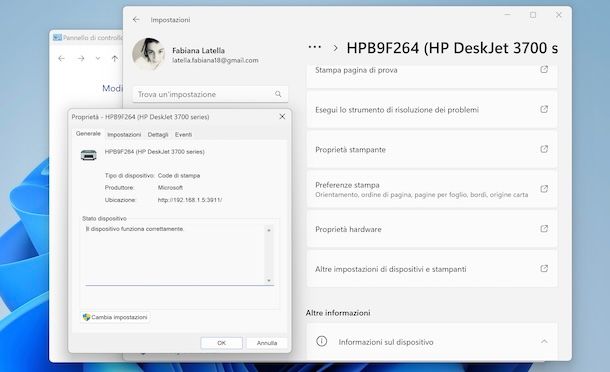
Task: Click the Annulla button
Action: (267, 343)
